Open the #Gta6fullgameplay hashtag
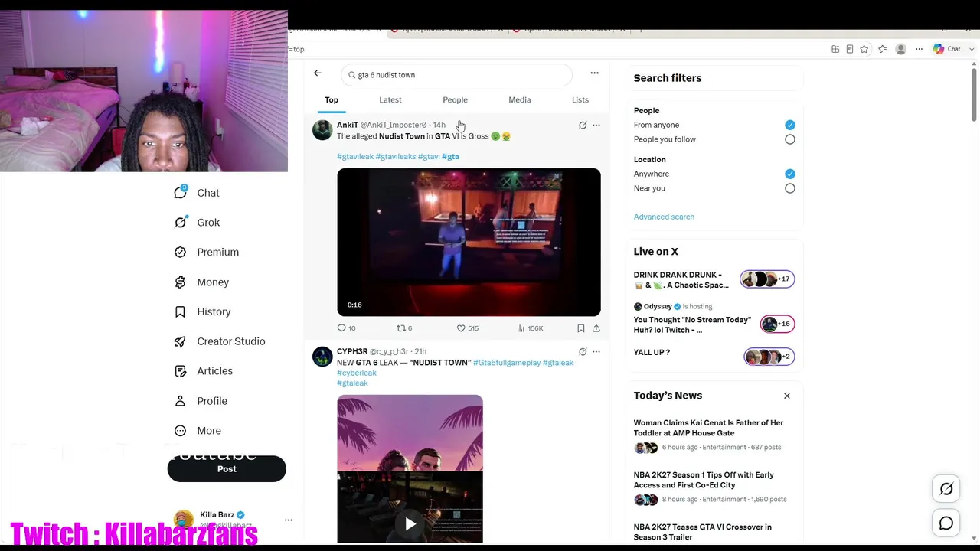 507,363
